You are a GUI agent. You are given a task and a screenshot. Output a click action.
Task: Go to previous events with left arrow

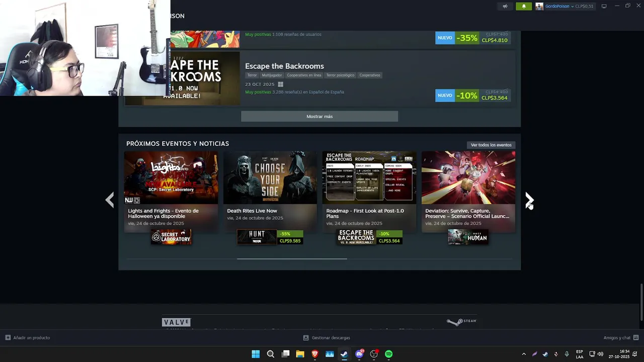coord(110,200)
